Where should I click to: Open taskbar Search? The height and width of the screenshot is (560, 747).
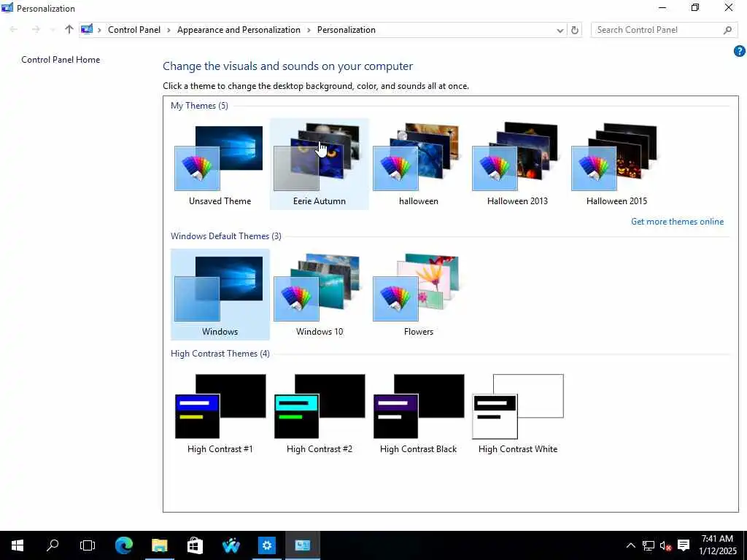(x=53, y=545)
